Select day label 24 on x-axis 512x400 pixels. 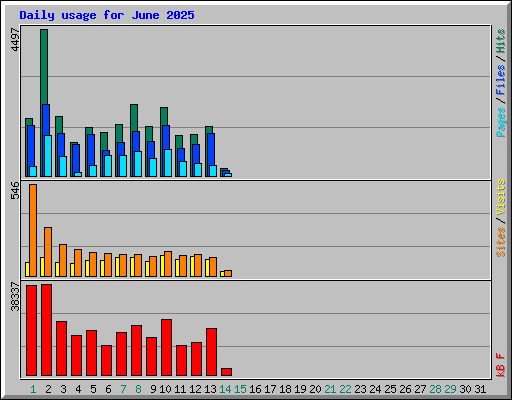[x=375, y=389]
